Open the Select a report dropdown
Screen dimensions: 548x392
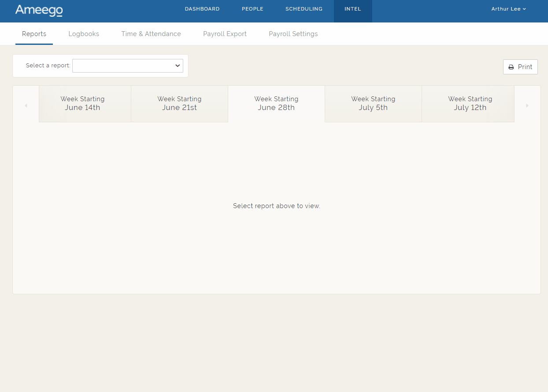pyautogui.click(x=127, y=66)
